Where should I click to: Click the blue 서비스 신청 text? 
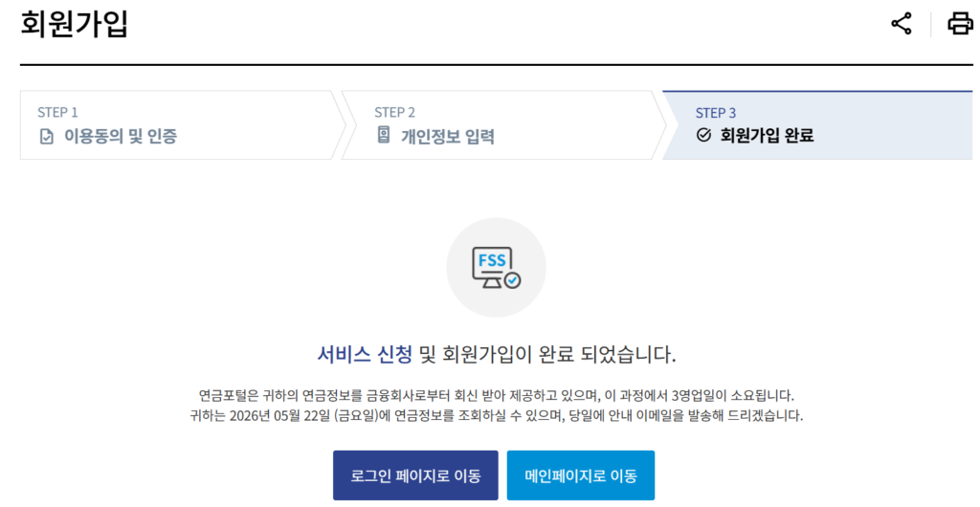click(365, 355)
